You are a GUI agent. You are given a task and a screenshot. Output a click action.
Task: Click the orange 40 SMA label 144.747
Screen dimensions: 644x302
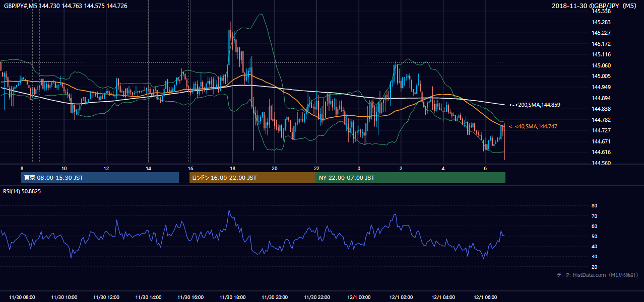(533, 126)
